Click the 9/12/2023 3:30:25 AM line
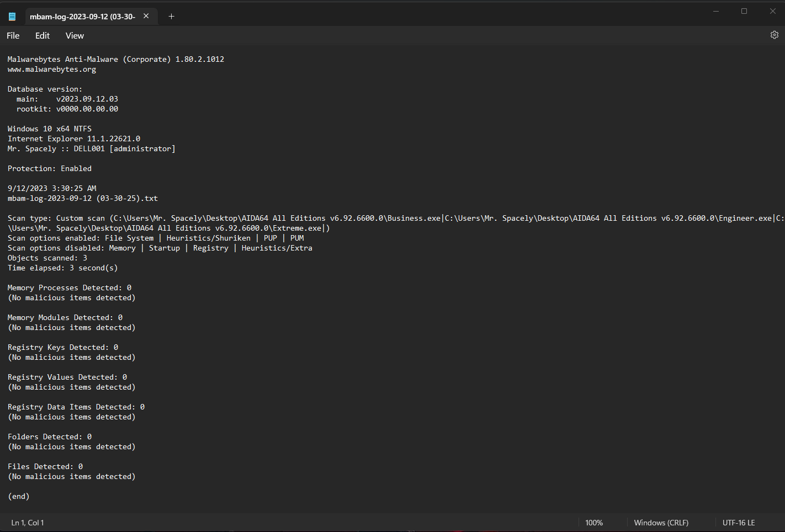The height and width of the screenshot is (532, 785). click(x=52, y=188)
